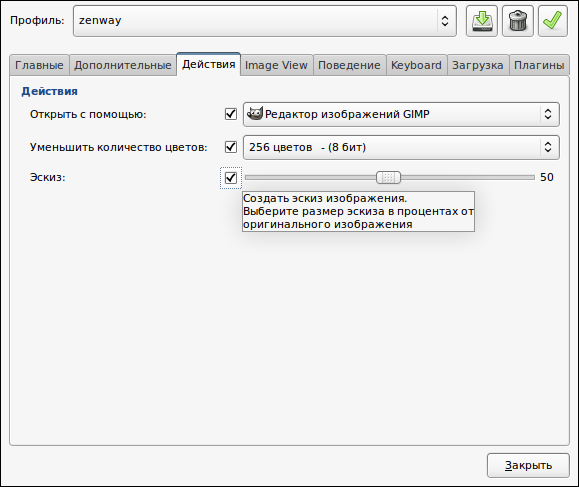Click the "Уменьшить количество цветов:" label
The height and width of the screenshot is (487, 579).
[119, 147]
